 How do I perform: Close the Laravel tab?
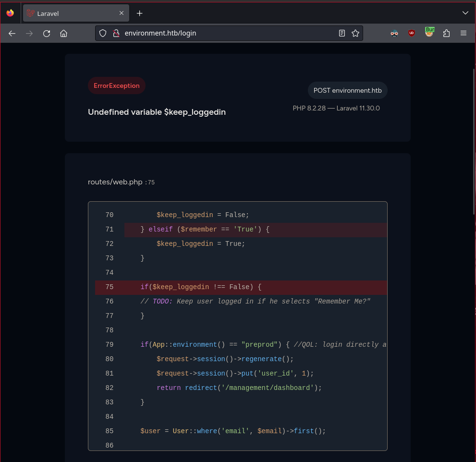tap(122, 13)
